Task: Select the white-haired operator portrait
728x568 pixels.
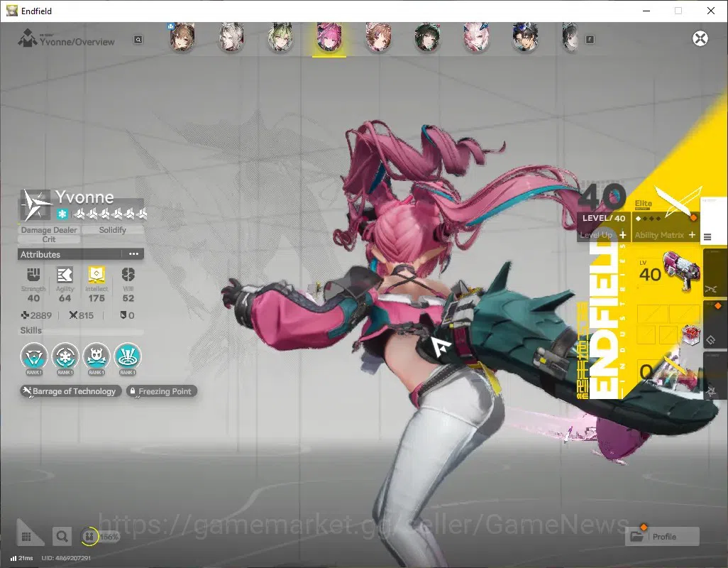Action: (231, 37)
